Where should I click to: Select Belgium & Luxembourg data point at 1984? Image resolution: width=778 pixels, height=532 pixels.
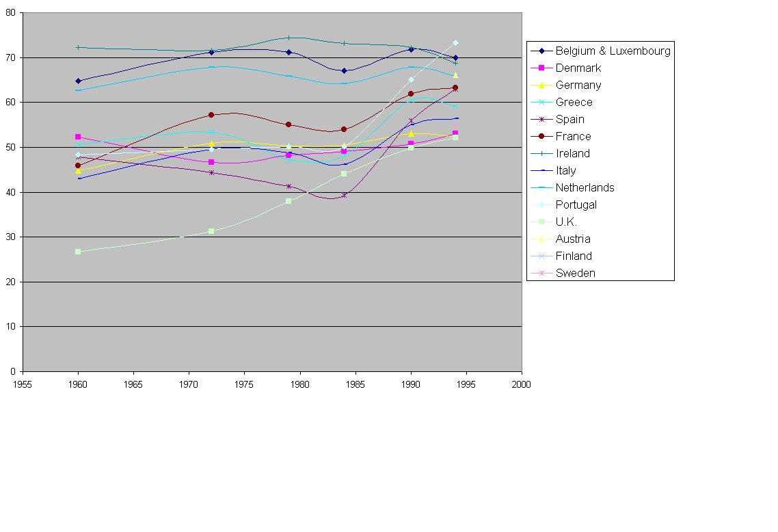344,71
